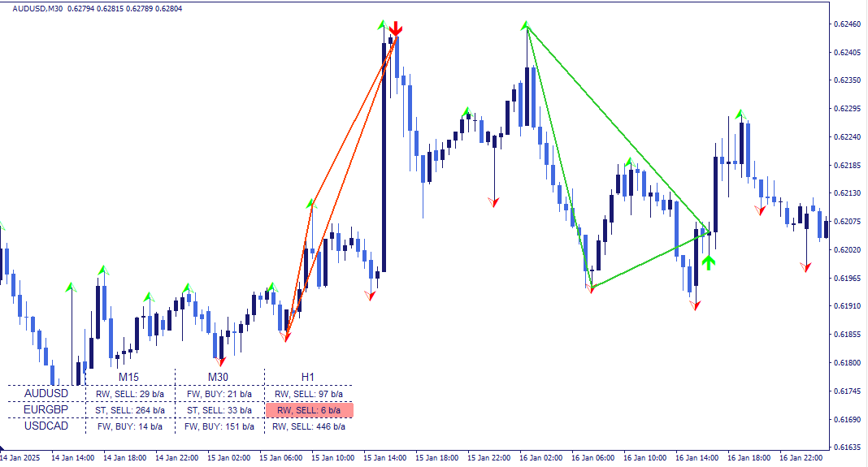Select the USDCAD symbol in dashboard
The width and height of the screenshot is (868, 467).
46,426
